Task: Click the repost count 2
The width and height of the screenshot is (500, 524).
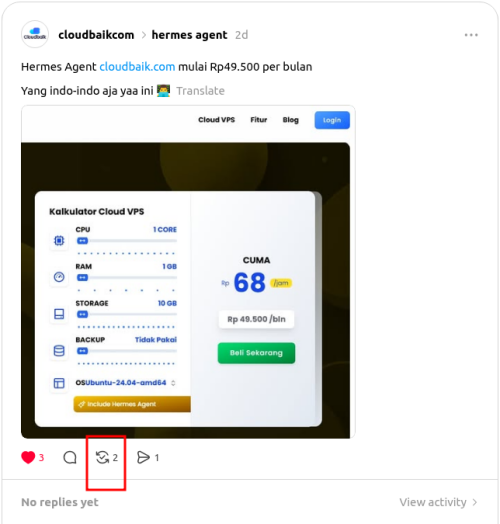Action: pyautogui.click(x=115, y=457)
